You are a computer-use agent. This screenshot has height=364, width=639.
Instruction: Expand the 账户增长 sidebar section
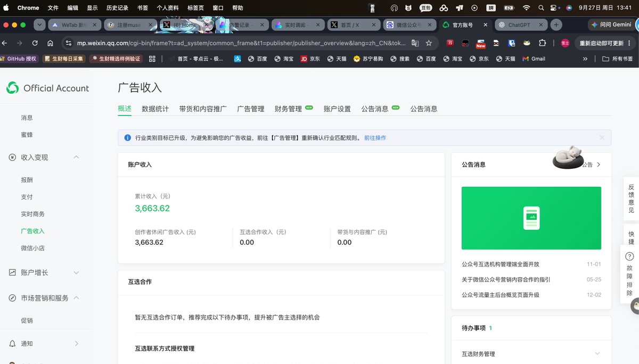point(76,272)
